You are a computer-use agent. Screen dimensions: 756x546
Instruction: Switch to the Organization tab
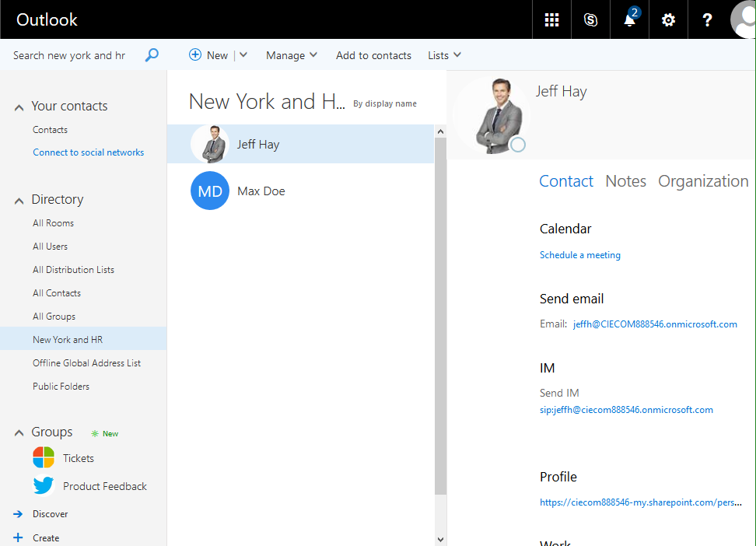[x=702, y=180]
